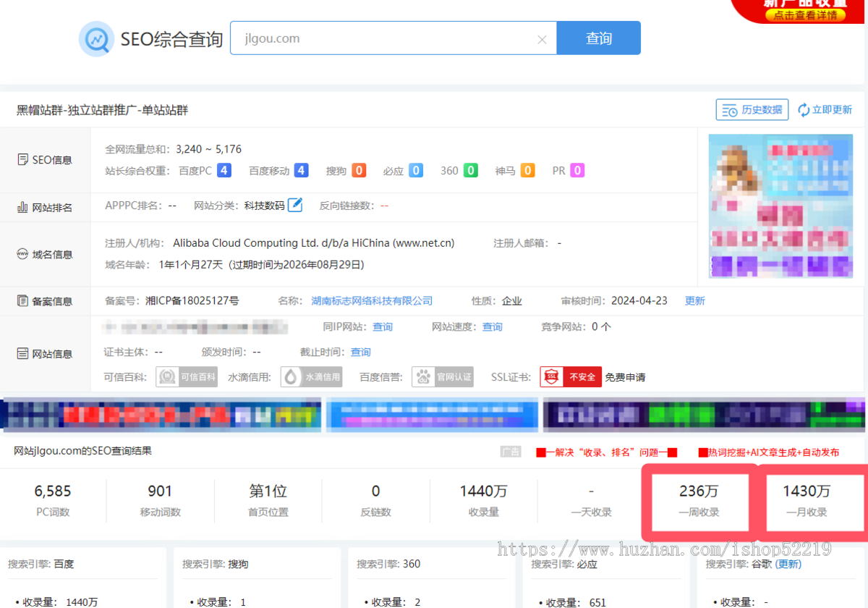Click the 搜索引擎: 百度 card title
Image resolution: width=868 pixels, height=608 pixels.
(41, 564)
